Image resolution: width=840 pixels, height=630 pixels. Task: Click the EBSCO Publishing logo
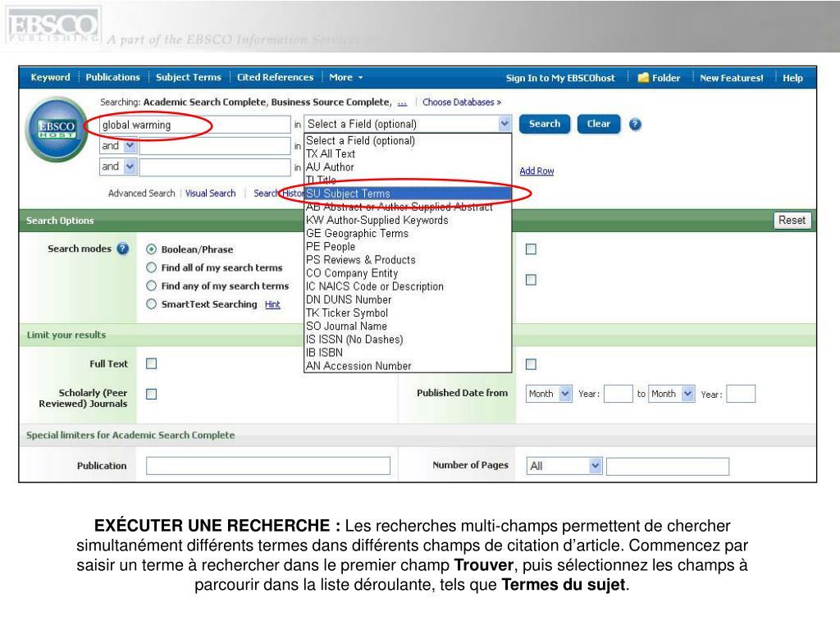[x=52, y=25]
